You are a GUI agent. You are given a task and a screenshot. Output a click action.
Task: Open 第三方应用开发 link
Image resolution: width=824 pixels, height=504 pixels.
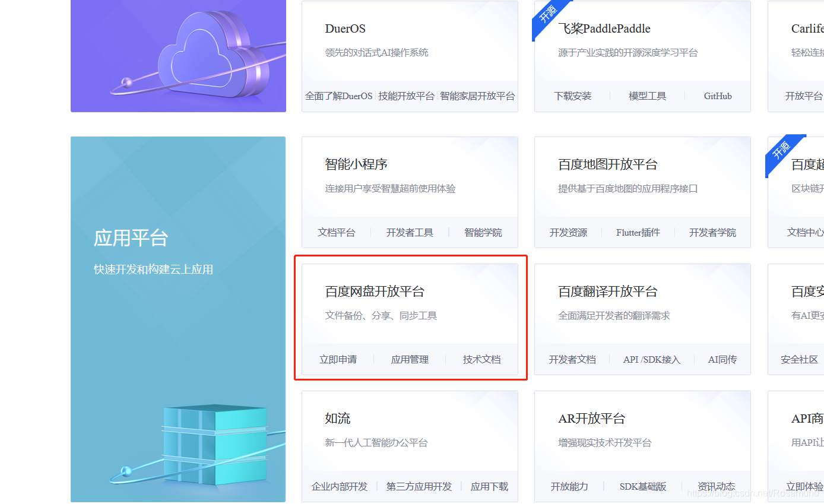point(419,487)
